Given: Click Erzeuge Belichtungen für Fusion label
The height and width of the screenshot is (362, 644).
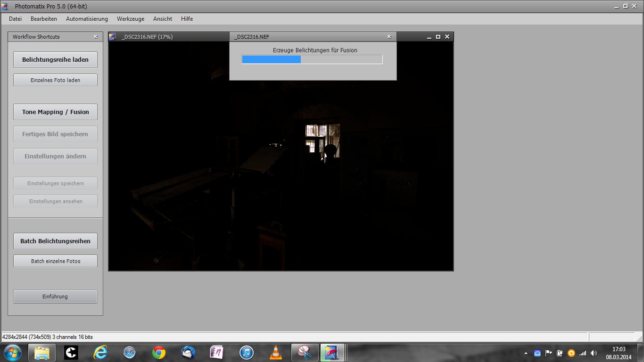Looking at the screenshot, I should [315, 50].
